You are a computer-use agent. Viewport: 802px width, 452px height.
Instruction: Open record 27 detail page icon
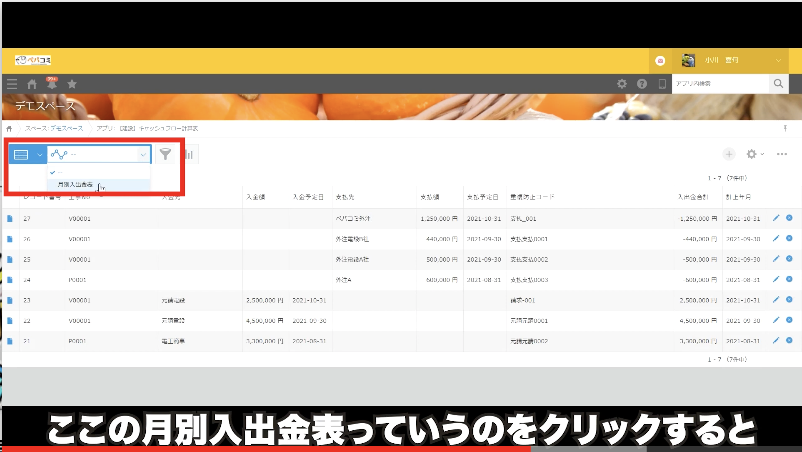[x=11, y=218]
